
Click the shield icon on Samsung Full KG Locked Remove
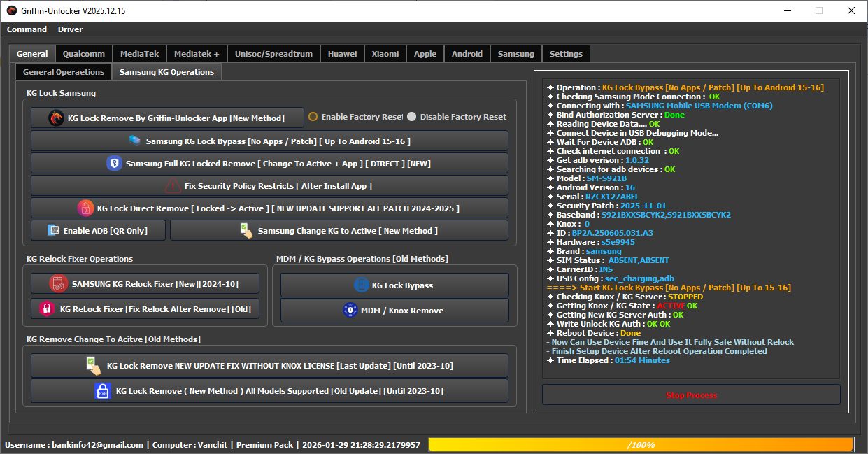click(x=114, y=164)
